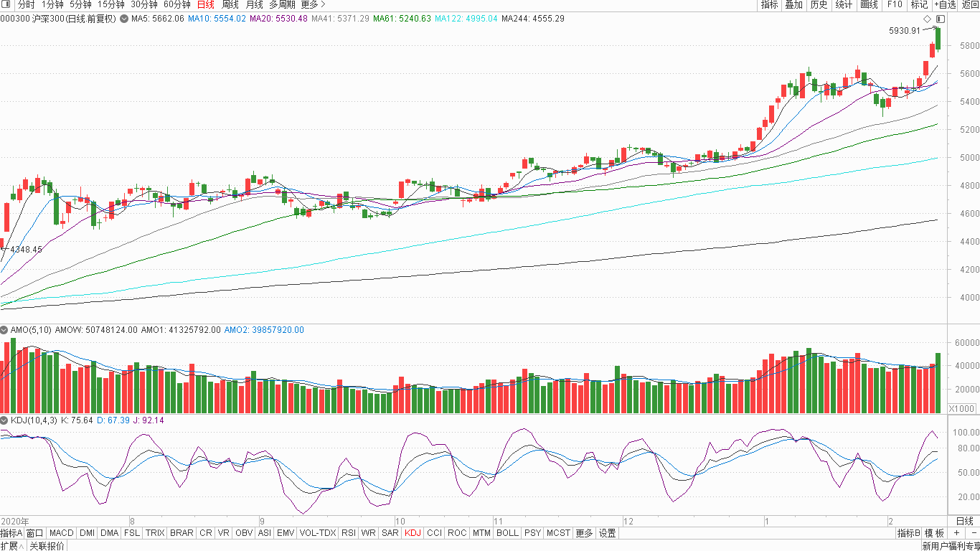980x551 pixels.
Task: Select the 5分钟 period
Action: pyautogui.click(x=80, y=4)
